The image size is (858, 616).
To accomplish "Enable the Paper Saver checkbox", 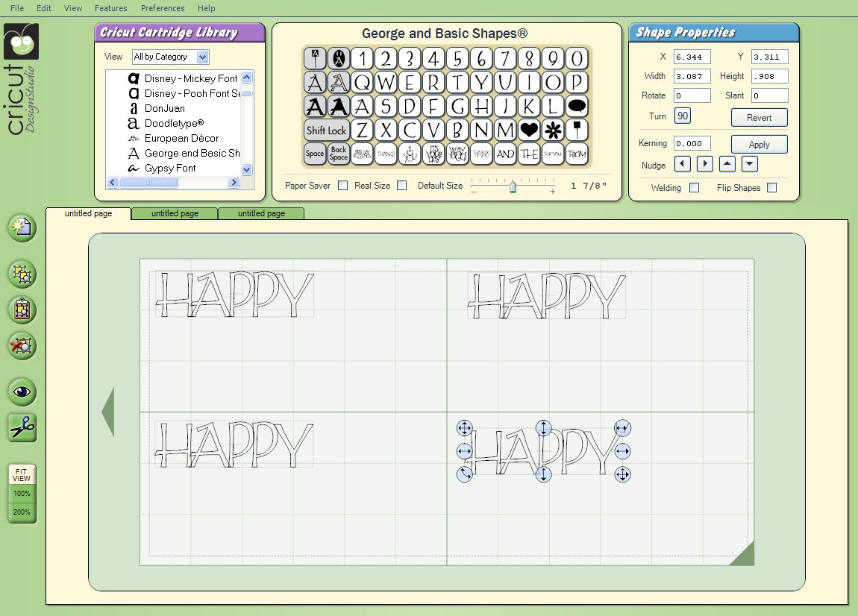I will [342, 186].
